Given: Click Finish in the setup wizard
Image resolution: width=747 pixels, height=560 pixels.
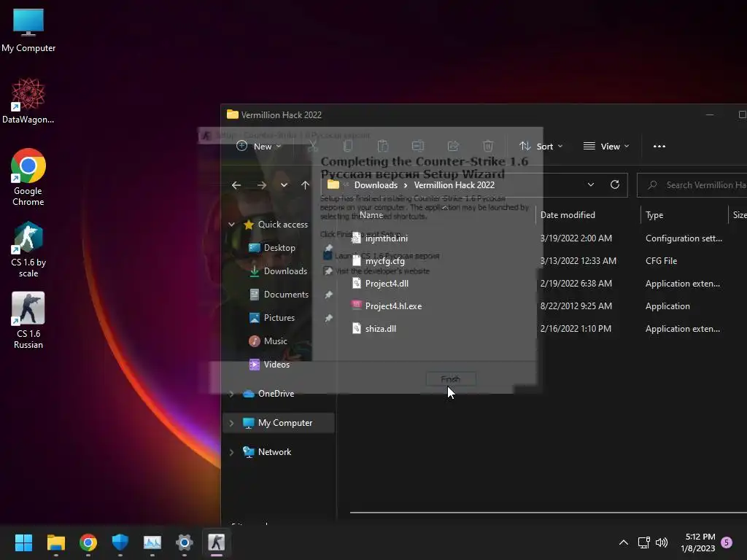Looking at the screenshot, I should point(451,379).
